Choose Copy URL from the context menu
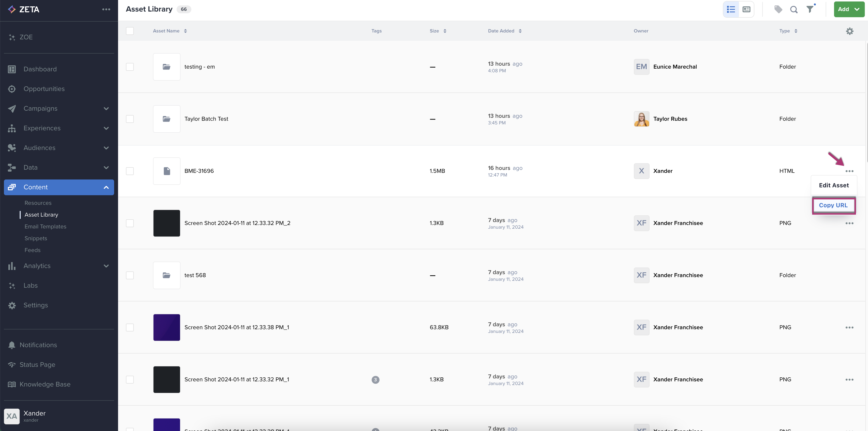This screenshot has width=868, height=431. 833,205
